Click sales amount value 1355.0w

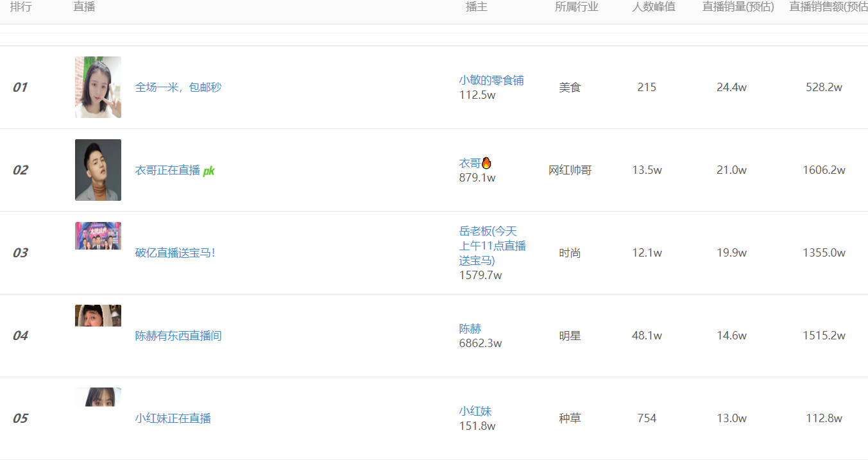824,253
